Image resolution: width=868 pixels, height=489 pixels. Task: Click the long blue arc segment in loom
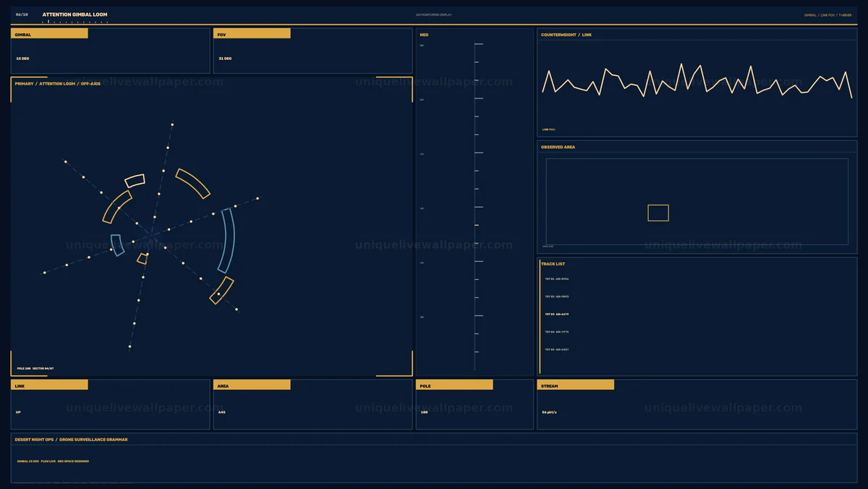[x=229, y=240]
